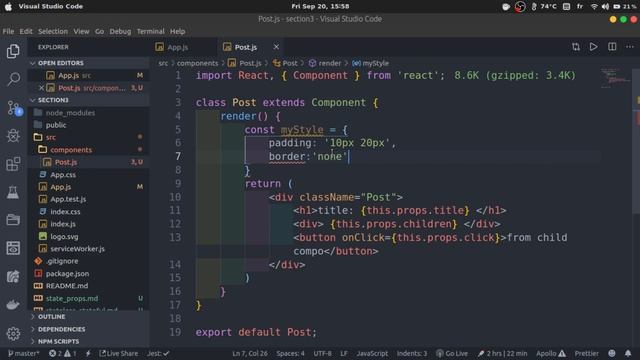
Task: Click the feedback smiley icon
Action: (x=612, y=353)
